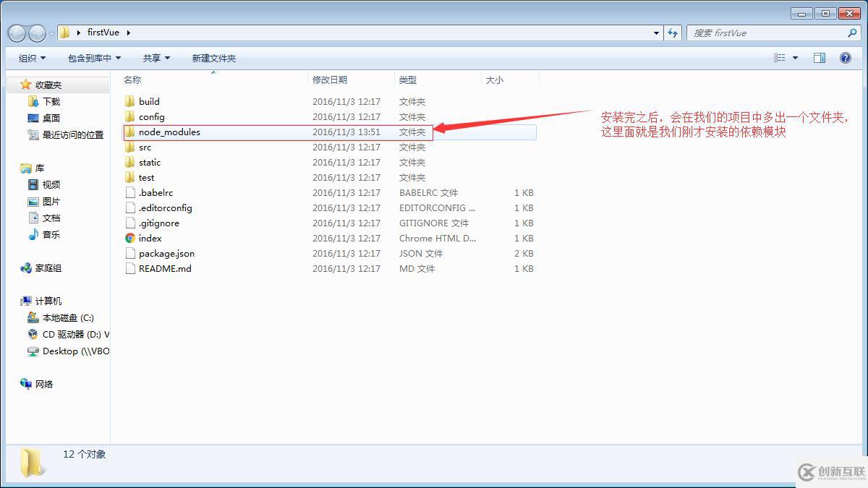Open the change view dropdown arrow
This screenshot has height=488, width=868.
coord(793,57)
